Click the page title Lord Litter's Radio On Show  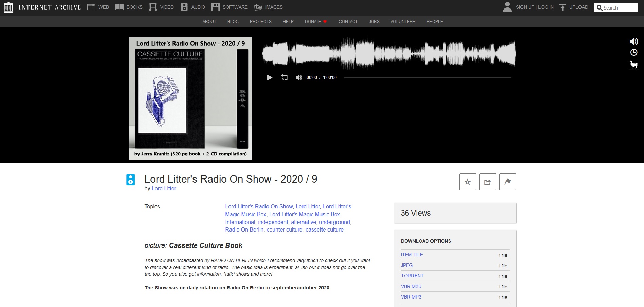click(231, 179)
